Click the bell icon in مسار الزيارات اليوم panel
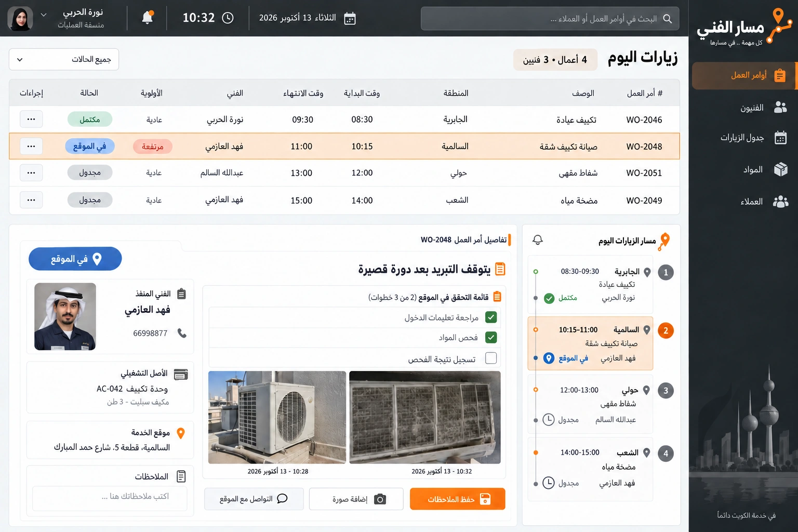Viewport: 798px width, 532px height. 538,240
